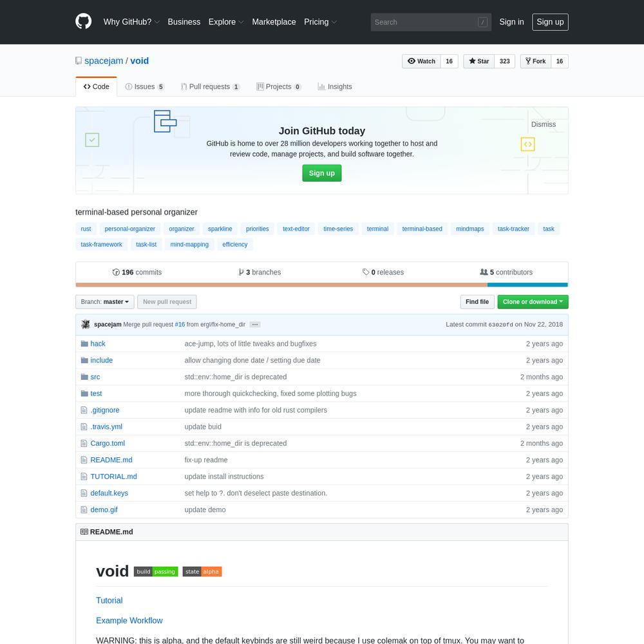The image size is (644, 644).
Task: Open the stargazers count 323
Action: 505,61
